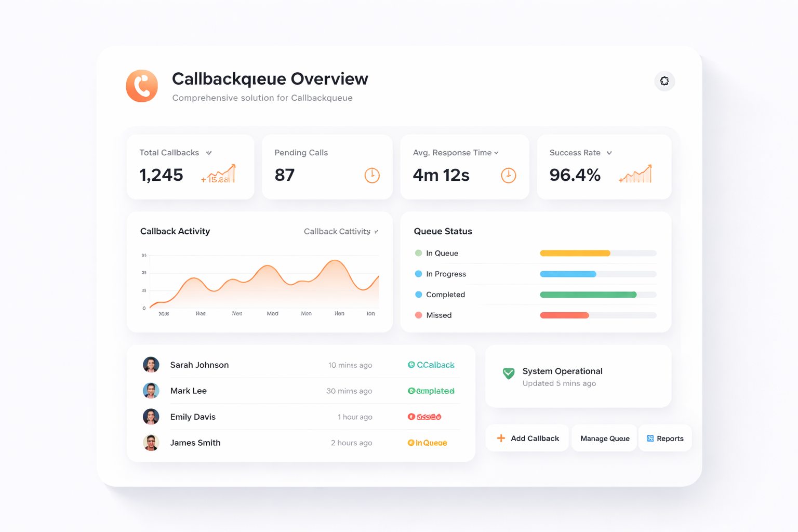Click the clock icon in Avg. Response Time

(508, 176)
